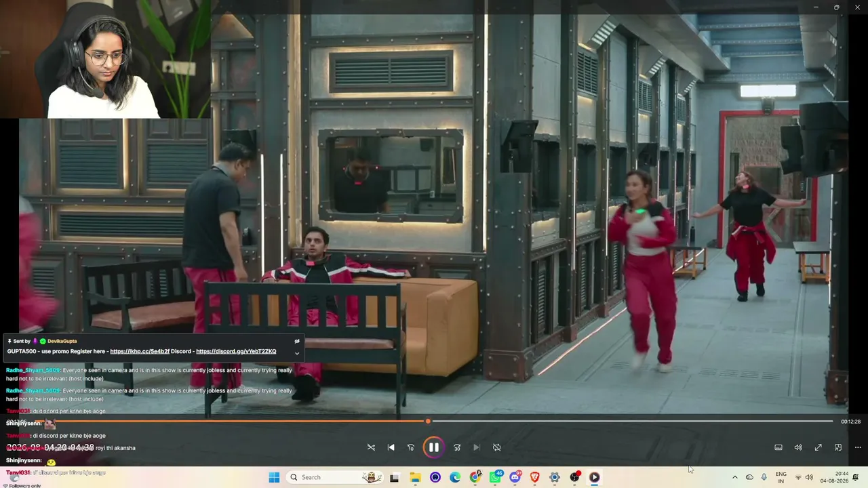Image resolution: width=868 pixels, height=488 pixels.
Task: Click the orange seek bar handle
Action: [428, 422]
